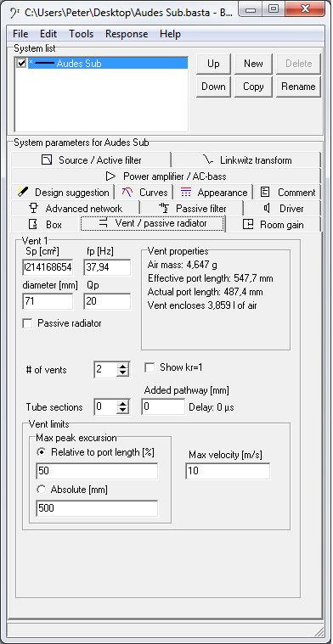
Task: Click the Copy system button
Action: click(253, 87)
